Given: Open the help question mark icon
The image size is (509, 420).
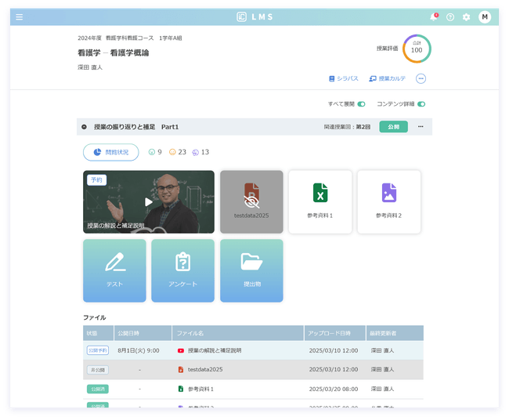Looking at the screenshot, I should coord(450,17).
